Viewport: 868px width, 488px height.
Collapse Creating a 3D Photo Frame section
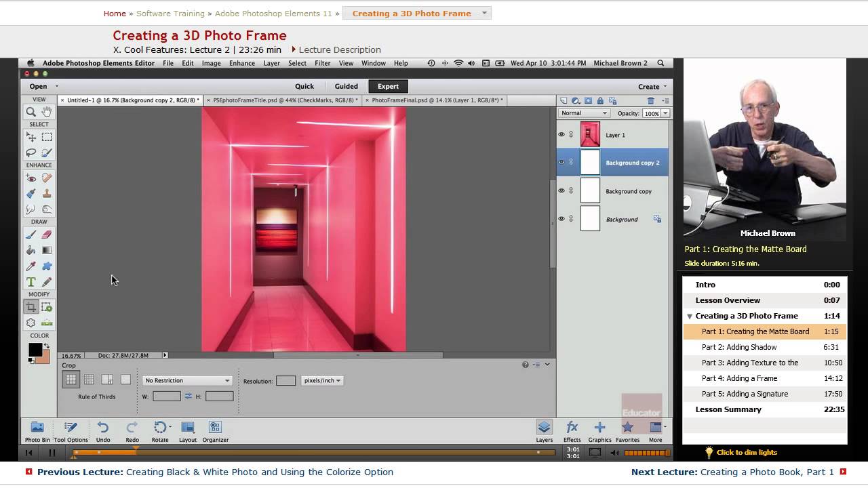tap(690, 316)
